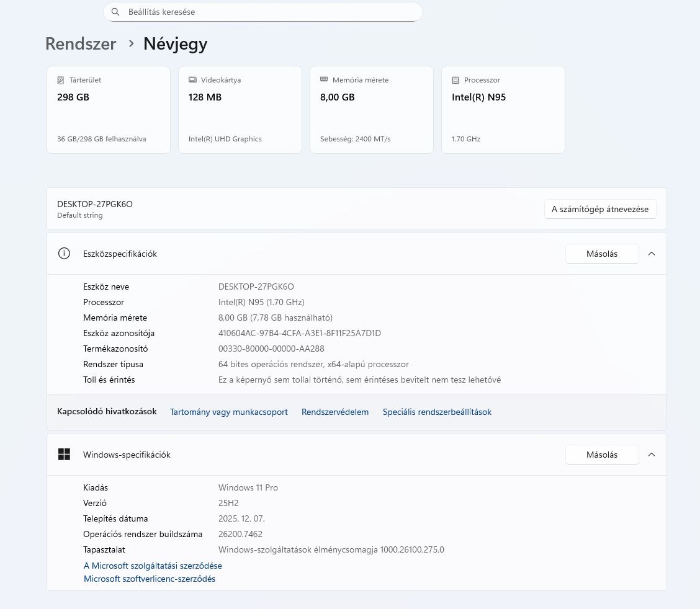Click the memory icon on Memória mérete card
Screen dimensions: 700x609
pos(324,80)
